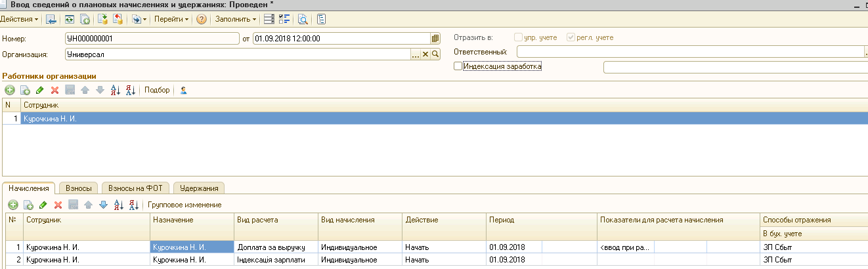Image resolution: width=868 pixels, height=269 pixels.
Task: Click the help question mark icon
Action: [x=202, y=19]
